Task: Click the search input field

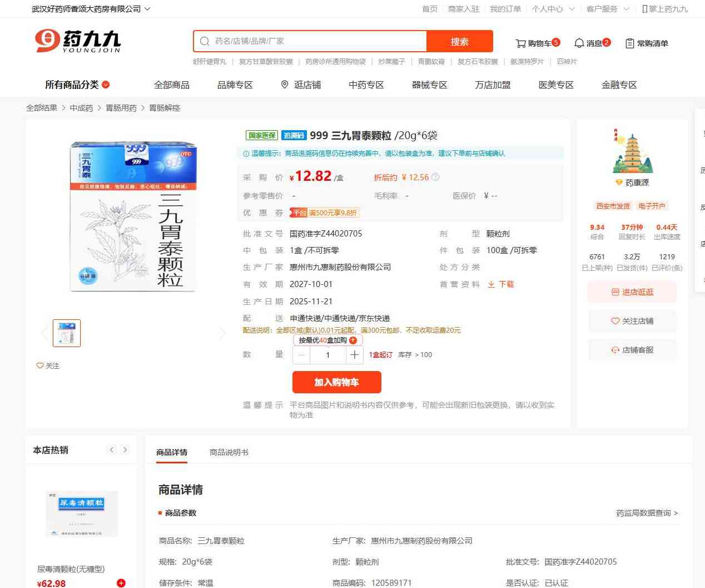Action: click(317, 41)
